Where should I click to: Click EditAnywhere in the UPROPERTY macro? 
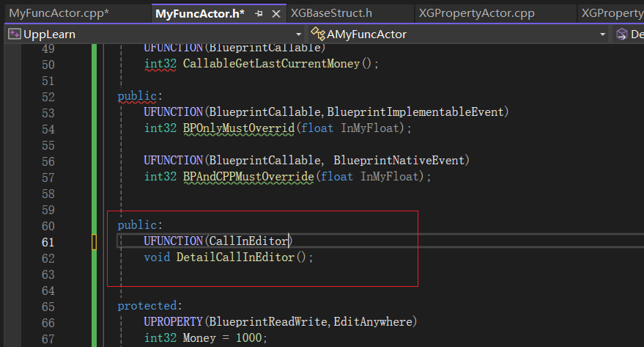(372, 321)
